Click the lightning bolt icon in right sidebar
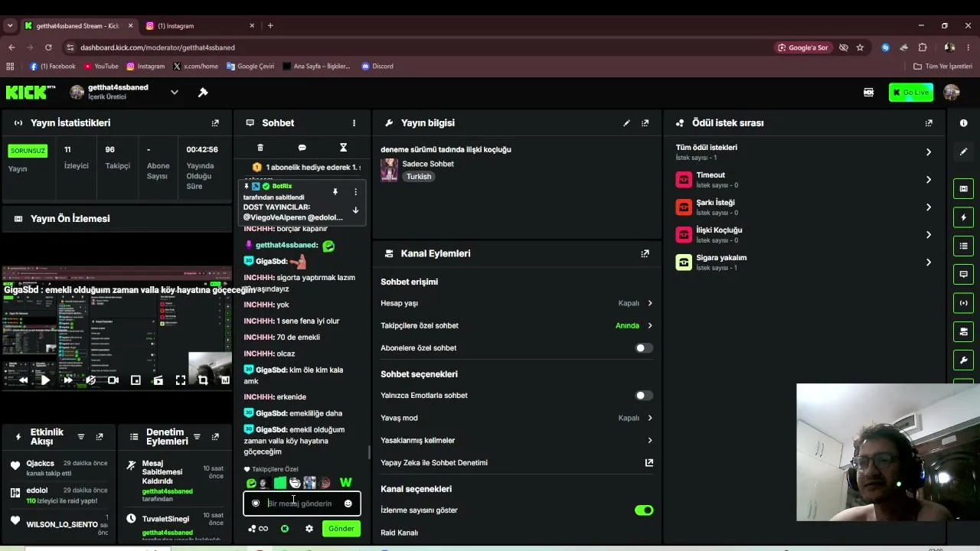 963,217
